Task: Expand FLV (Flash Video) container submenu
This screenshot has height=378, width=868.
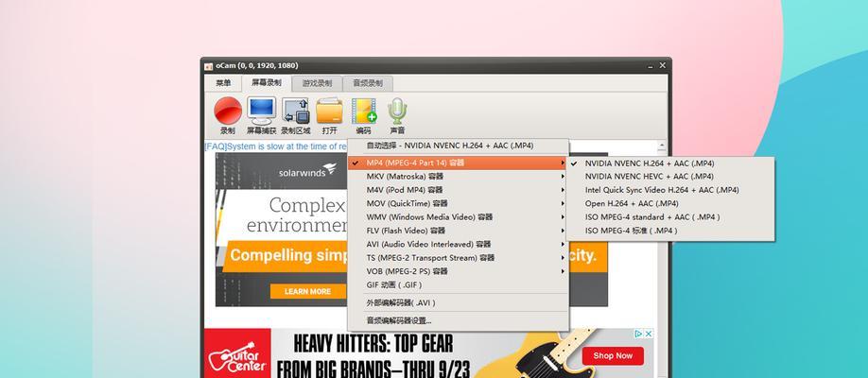Action: (458, 231)
